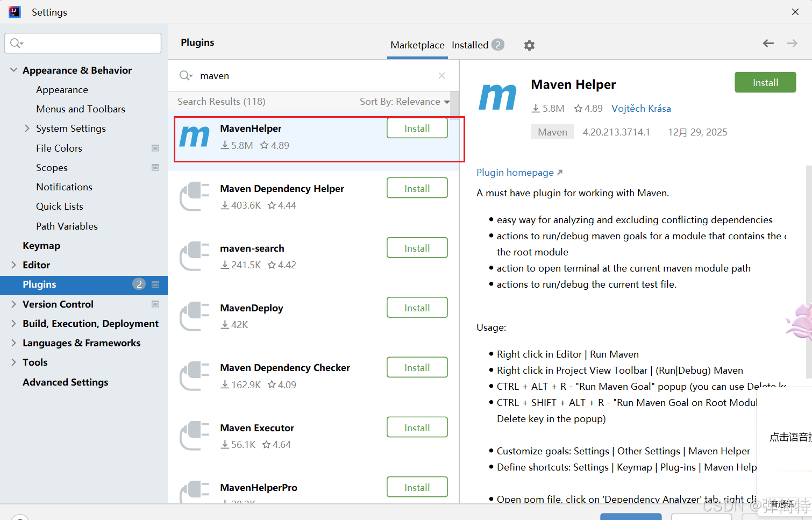Install Maven Helper from details panel

(x=765, y=82)
